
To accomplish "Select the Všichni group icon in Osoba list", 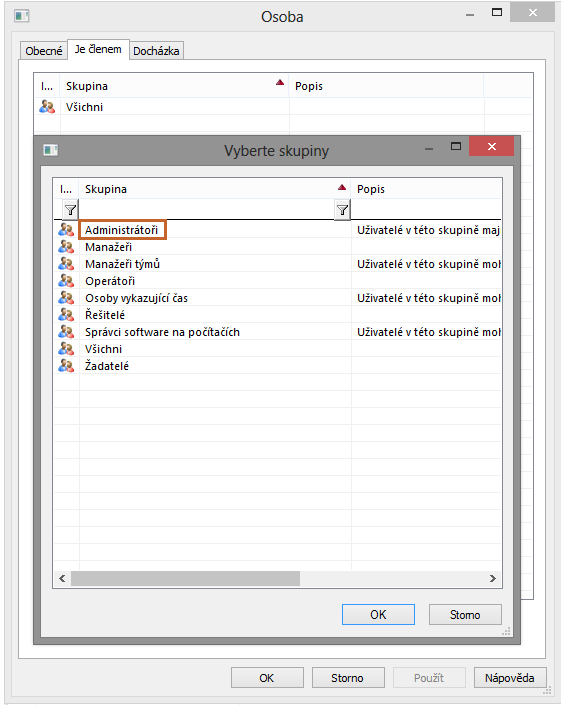I will 47,107.
